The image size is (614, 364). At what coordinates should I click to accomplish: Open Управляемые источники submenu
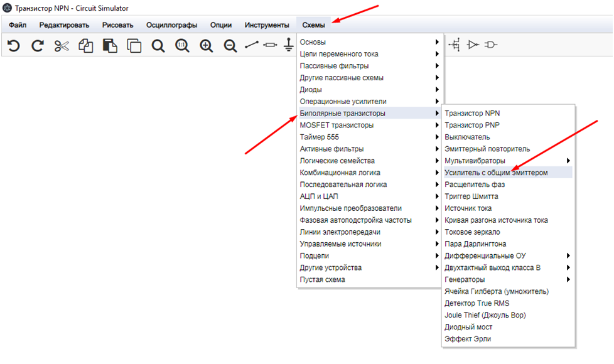[369, 244]
